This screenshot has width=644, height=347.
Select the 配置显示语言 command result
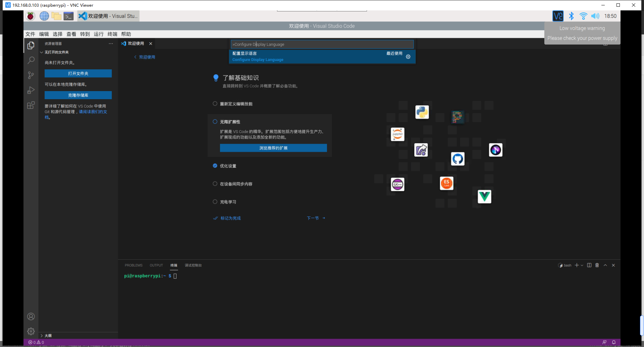pyautogui.click(x=322, y=57)
